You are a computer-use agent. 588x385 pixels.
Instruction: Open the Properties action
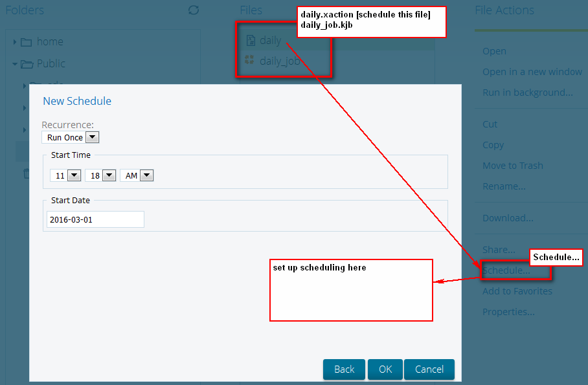(509, 311)
